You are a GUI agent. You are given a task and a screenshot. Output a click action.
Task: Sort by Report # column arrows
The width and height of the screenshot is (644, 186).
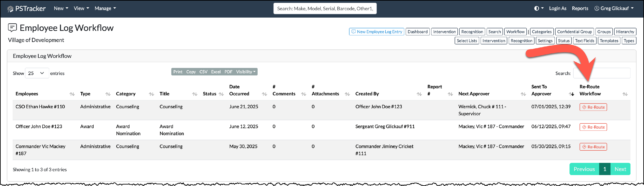point(450,94)
